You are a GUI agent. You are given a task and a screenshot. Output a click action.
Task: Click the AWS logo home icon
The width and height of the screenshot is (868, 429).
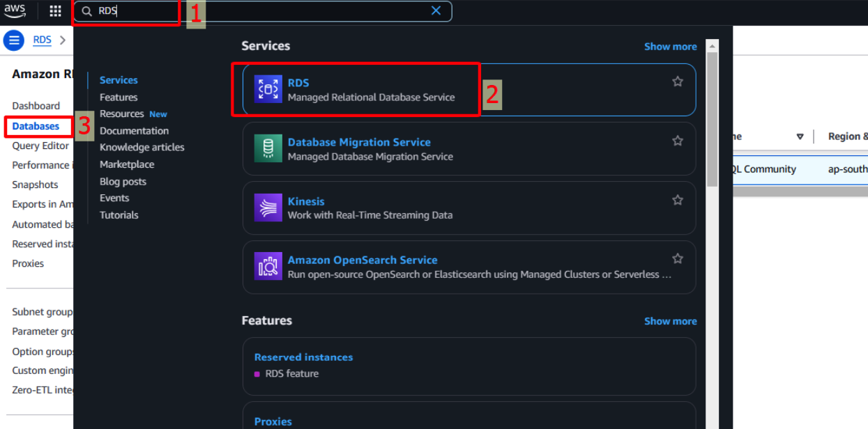(15, 10)
